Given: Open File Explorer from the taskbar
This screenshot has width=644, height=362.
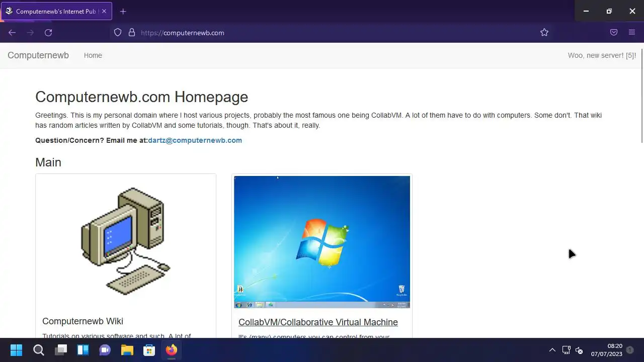Looking at the screenshot, I should [127, 350].
